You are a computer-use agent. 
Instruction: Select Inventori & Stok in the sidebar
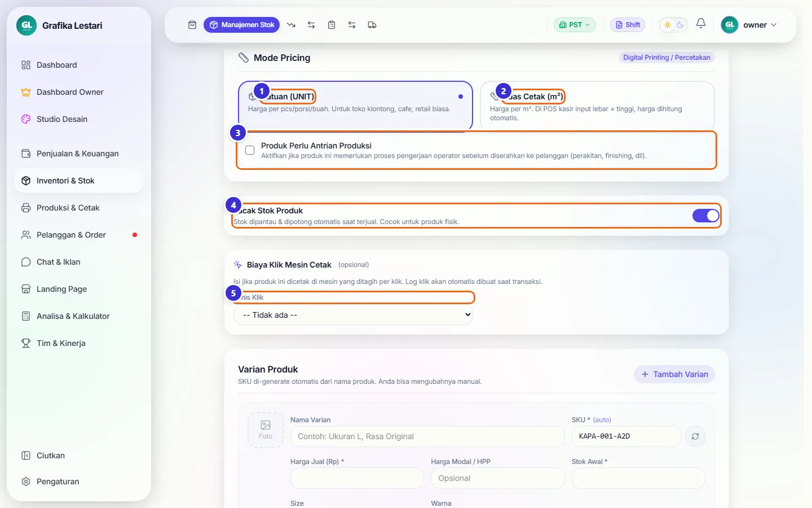(x=78, y=181)
